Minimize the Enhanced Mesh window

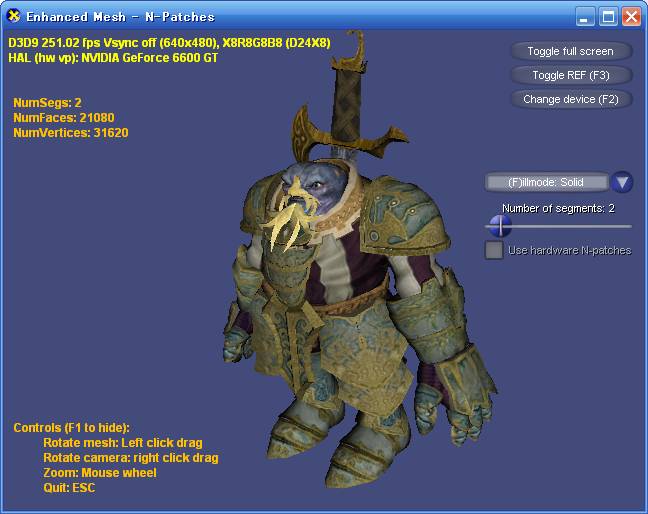(585, 17)
